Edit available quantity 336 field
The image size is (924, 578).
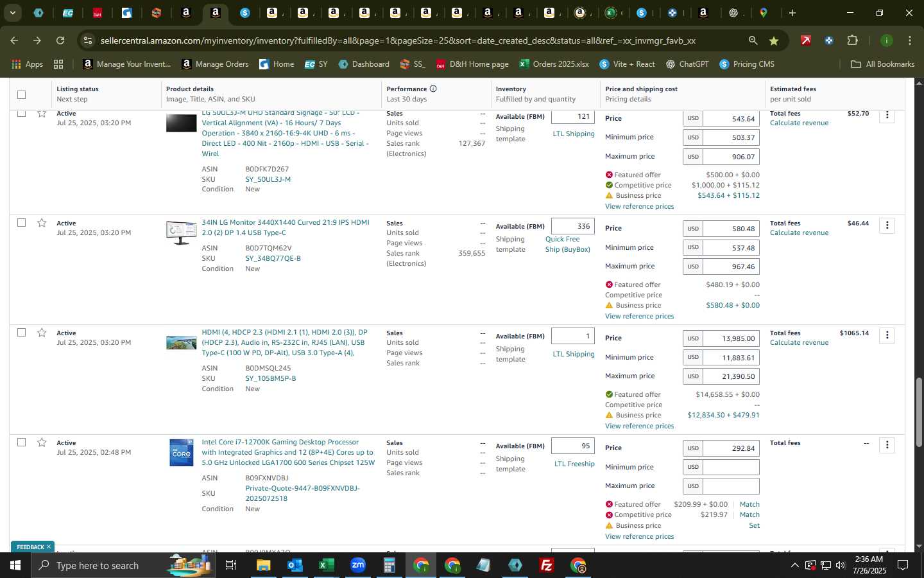573,226
